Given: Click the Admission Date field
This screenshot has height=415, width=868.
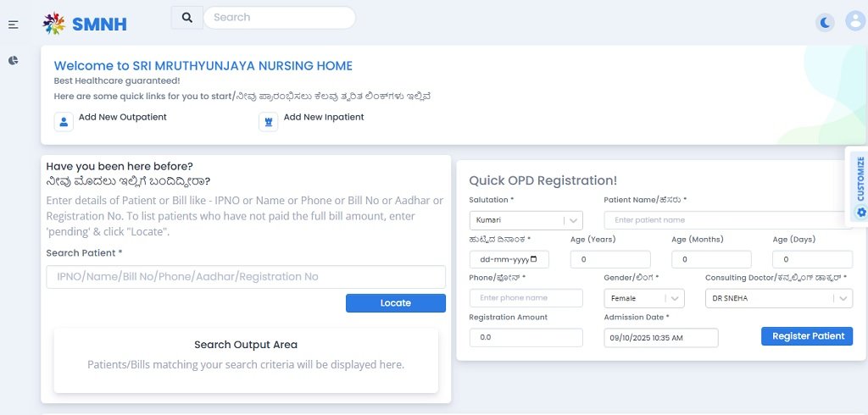Looking at the screenshot, I should [x=661, y=337].
